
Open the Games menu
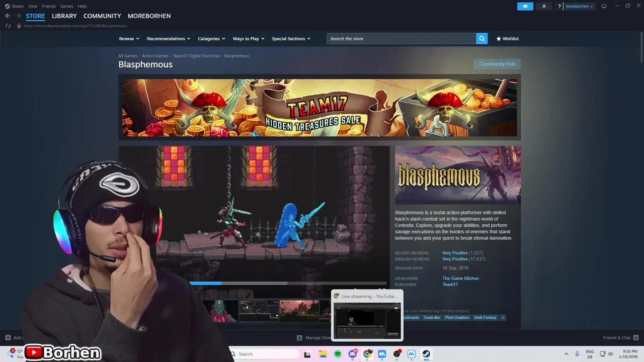[x=66, y=6]
